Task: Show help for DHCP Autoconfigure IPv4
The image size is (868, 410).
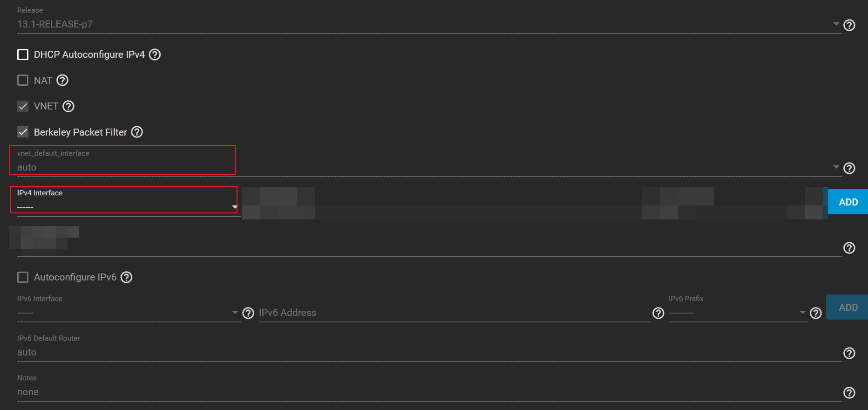Action: coord(155,55)
